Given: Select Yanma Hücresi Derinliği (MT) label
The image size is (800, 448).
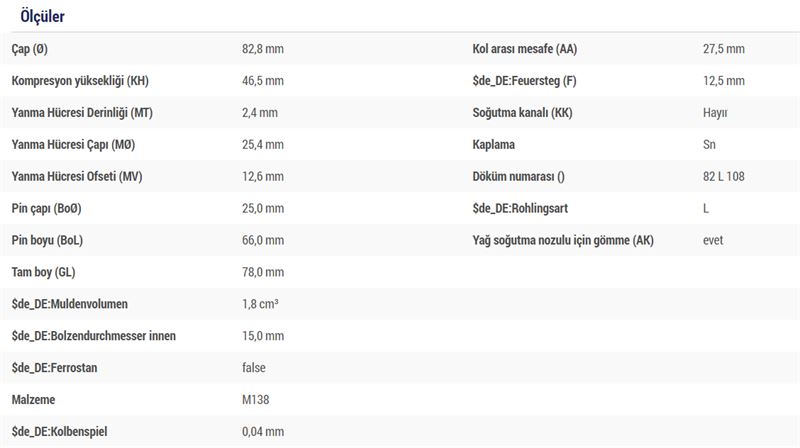Looking at the screenshot, I should pos(82,113).
